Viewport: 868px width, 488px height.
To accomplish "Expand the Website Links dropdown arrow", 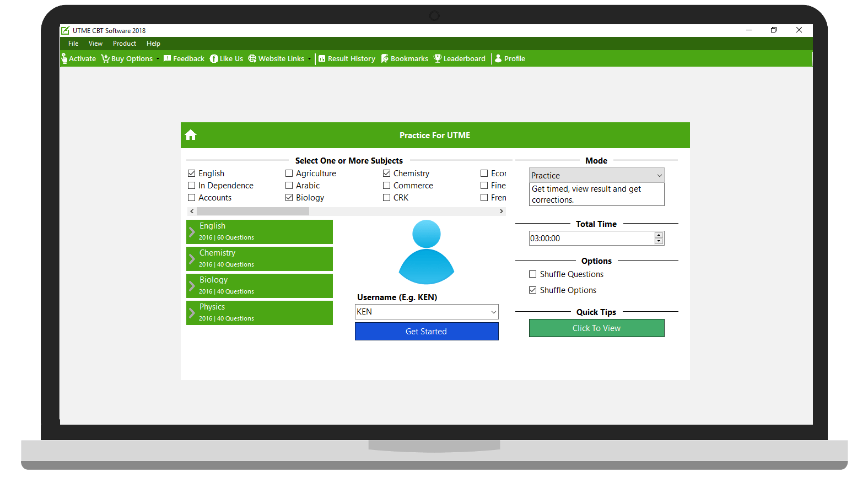I will (x=309, y=59).
